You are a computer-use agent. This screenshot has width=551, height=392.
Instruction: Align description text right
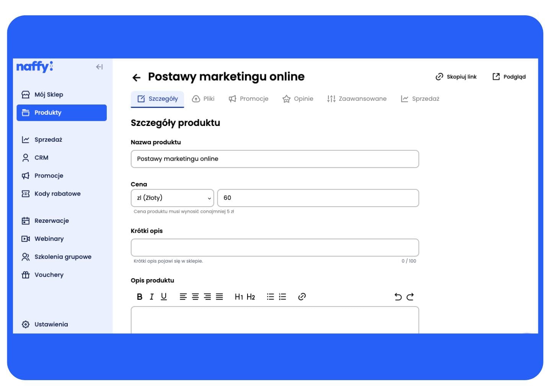(x=207, y=297)
